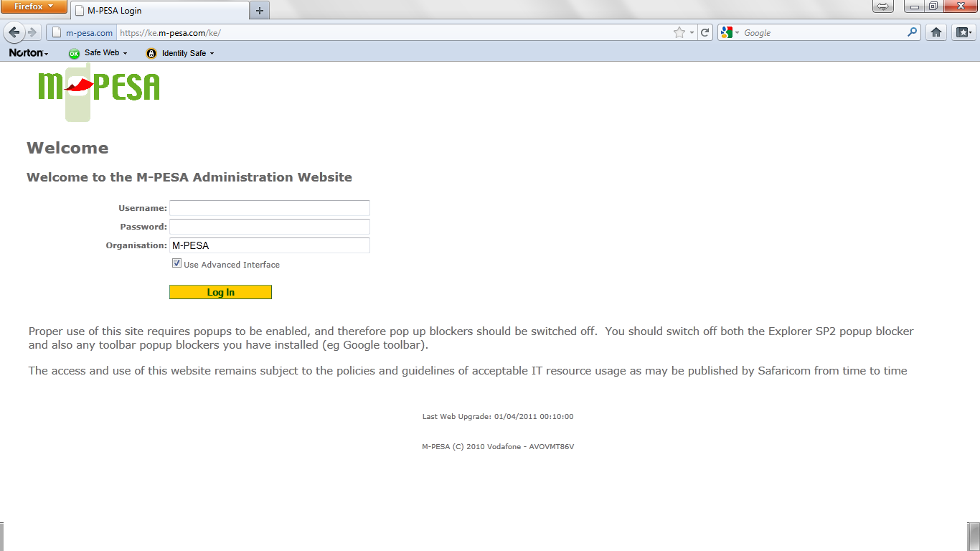Open search engine selector dropdown
The height and width of the screenshot is (551, 980).
tap(737, 33)
